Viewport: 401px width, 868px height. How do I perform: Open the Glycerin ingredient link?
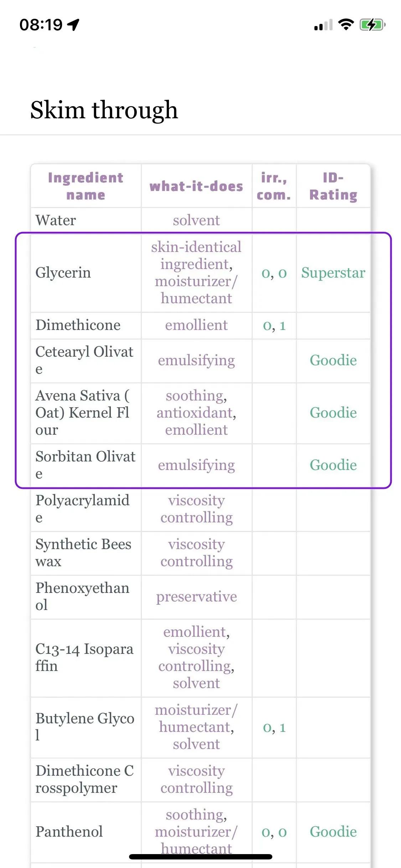point(63,273)
